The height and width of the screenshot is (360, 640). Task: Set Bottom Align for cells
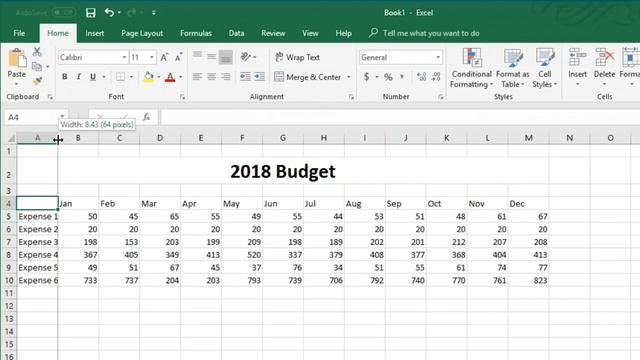pyautogui.click(x=226, y=58)
